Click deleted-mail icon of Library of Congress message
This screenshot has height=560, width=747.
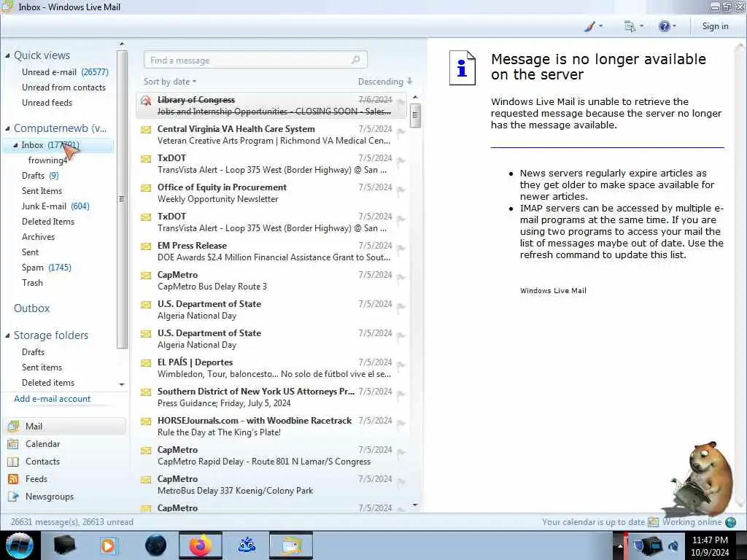[x=146, y=101]
